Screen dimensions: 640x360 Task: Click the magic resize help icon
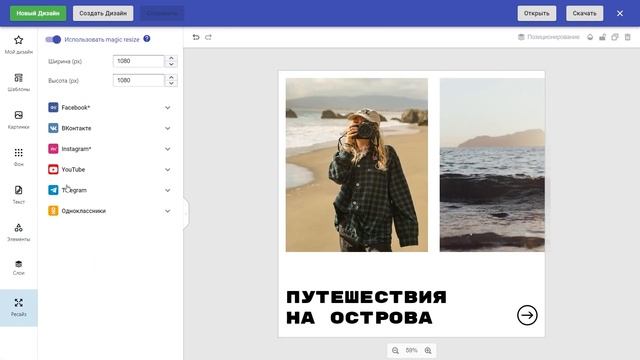147,39
